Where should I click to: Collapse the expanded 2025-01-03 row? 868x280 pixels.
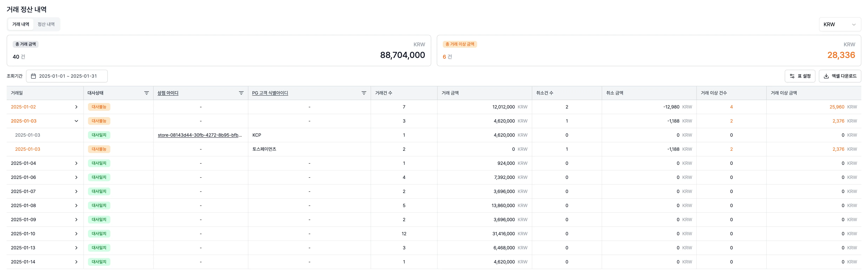76,121
